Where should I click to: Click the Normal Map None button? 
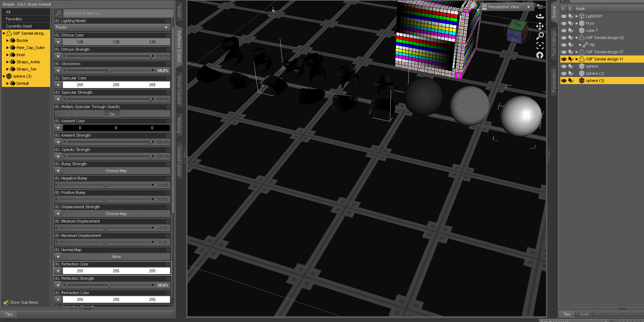[x=116, y=257]
